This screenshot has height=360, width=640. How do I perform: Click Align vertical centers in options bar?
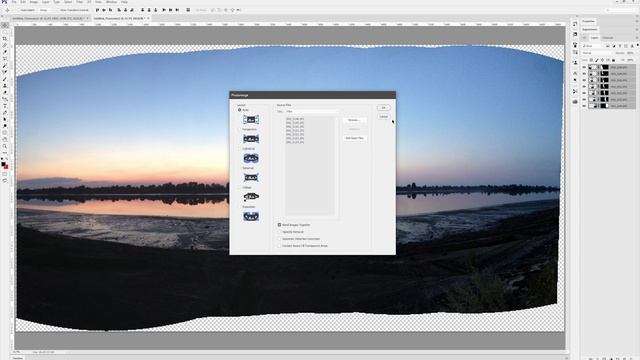point(104,10)
